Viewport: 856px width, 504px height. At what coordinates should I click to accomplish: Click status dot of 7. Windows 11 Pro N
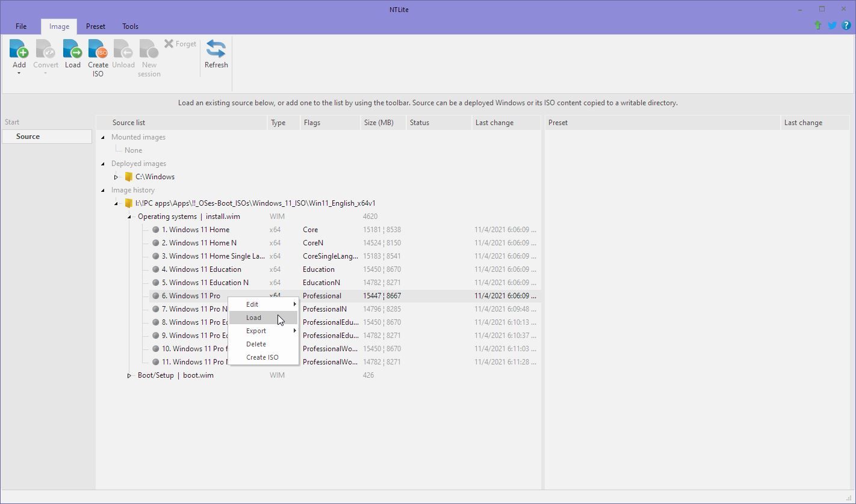156,309
